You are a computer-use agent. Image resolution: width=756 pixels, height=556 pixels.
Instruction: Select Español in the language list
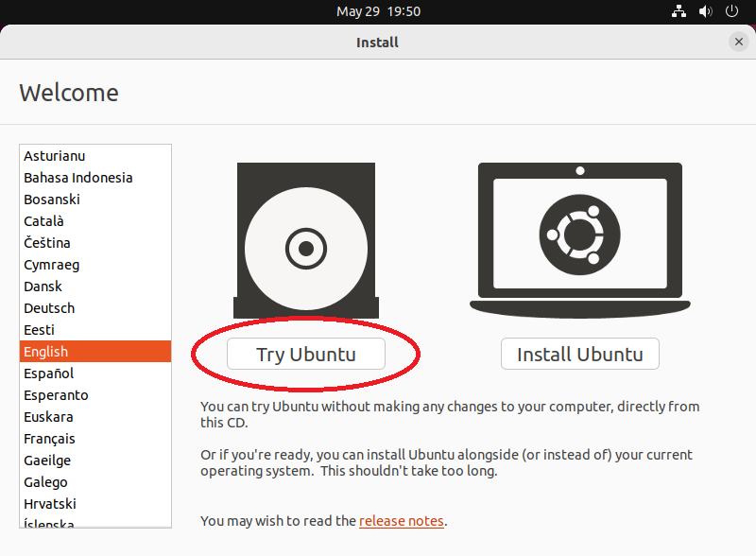tap(95, 374)
